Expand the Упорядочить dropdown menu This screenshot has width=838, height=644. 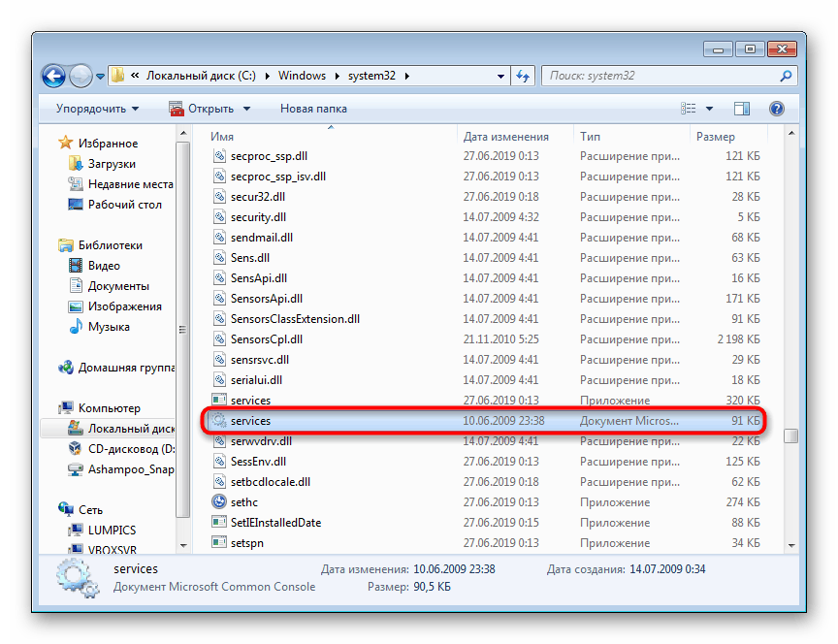(x=97, y=109)
